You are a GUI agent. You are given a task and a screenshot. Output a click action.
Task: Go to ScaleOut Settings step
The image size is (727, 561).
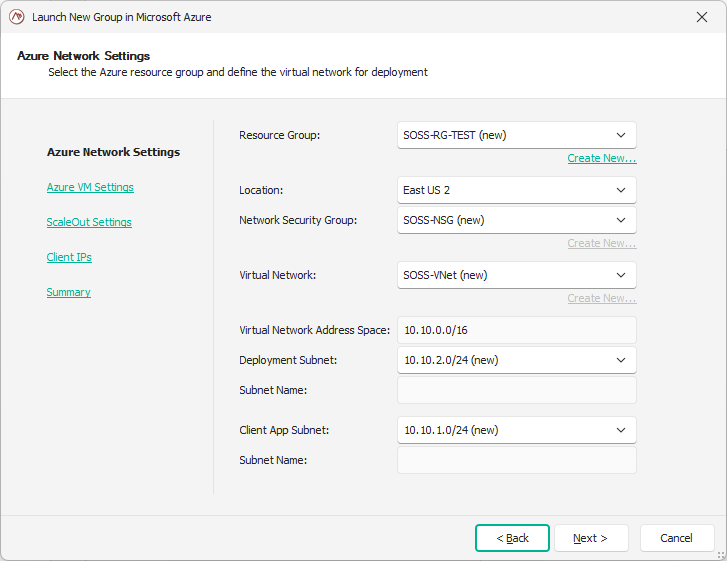coord(89,223)
